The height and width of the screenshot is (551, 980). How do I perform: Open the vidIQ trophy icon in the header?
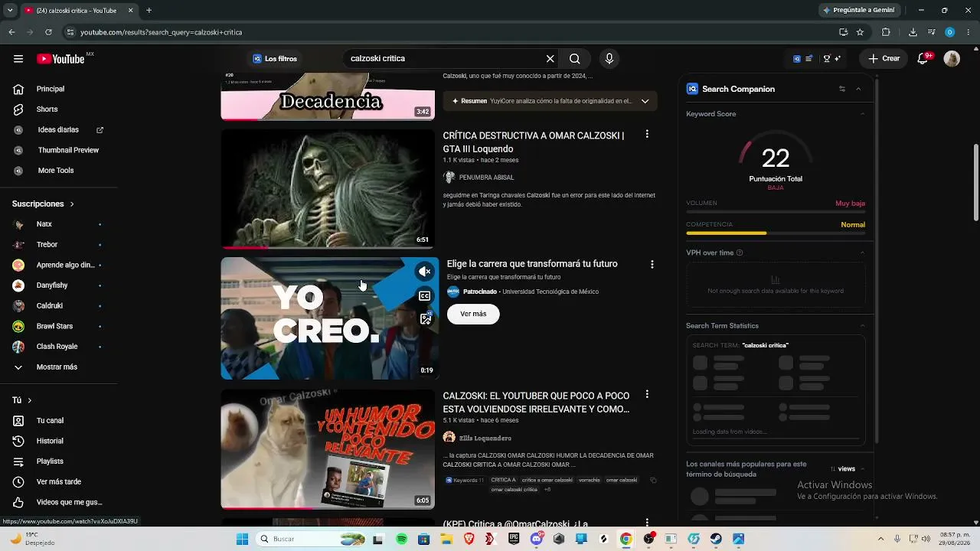826,59
